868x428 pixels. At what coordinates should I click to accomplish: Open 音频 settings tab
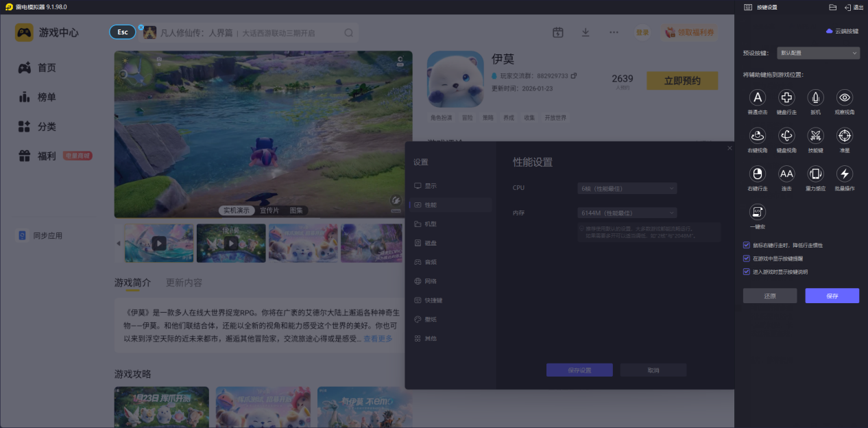(x=450, y=262)
